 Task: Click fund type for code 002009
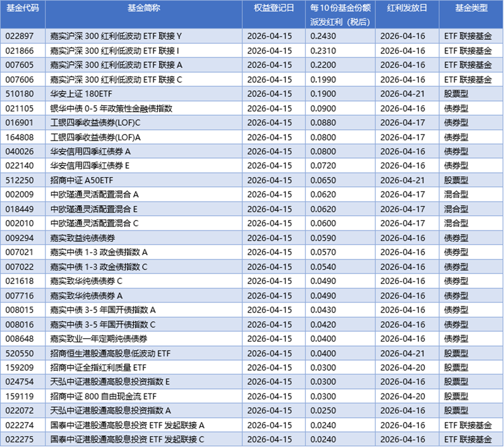point(456,194)
